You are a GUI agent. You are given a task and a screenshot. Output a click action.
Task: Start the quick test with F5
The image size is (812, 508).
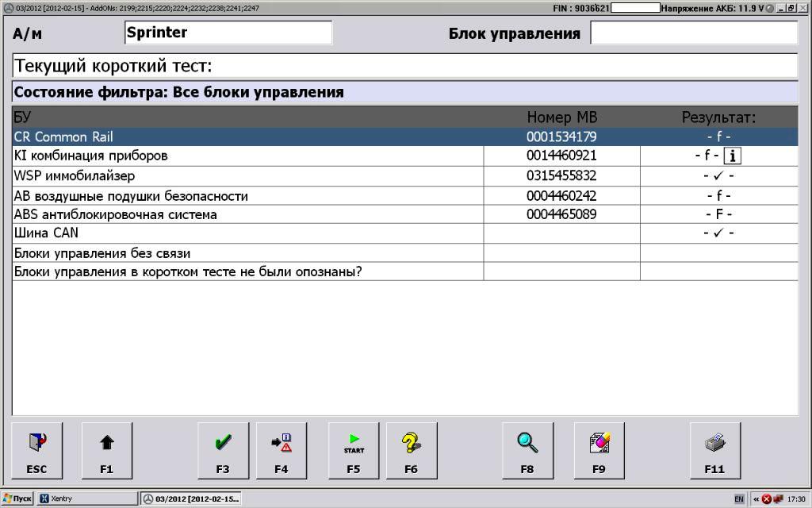tap(354, 451)
